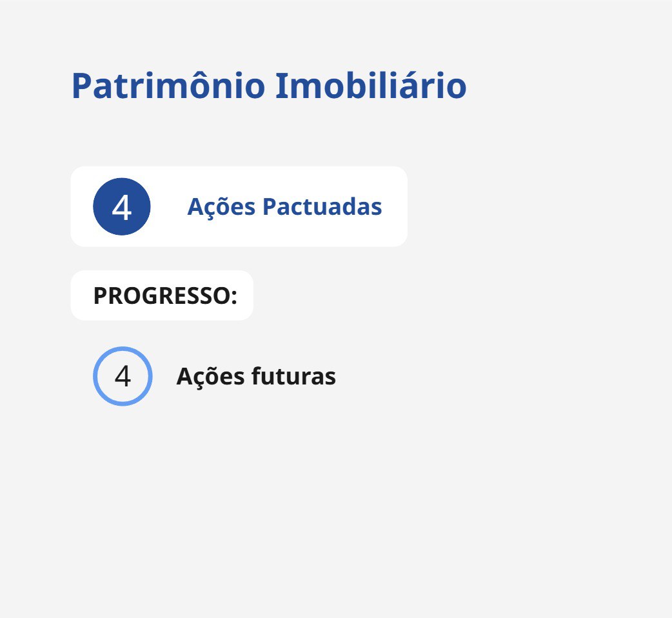672x618 pixels.
Task: Click the letter P starting Patrimônio
Action: tap(81, 86)
